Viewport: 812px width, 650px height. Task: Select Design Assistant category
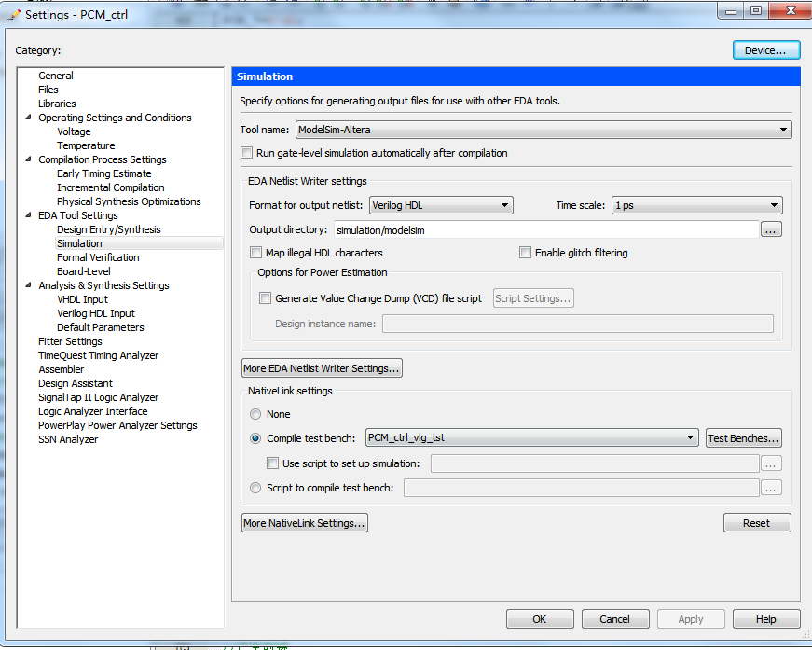76,383
